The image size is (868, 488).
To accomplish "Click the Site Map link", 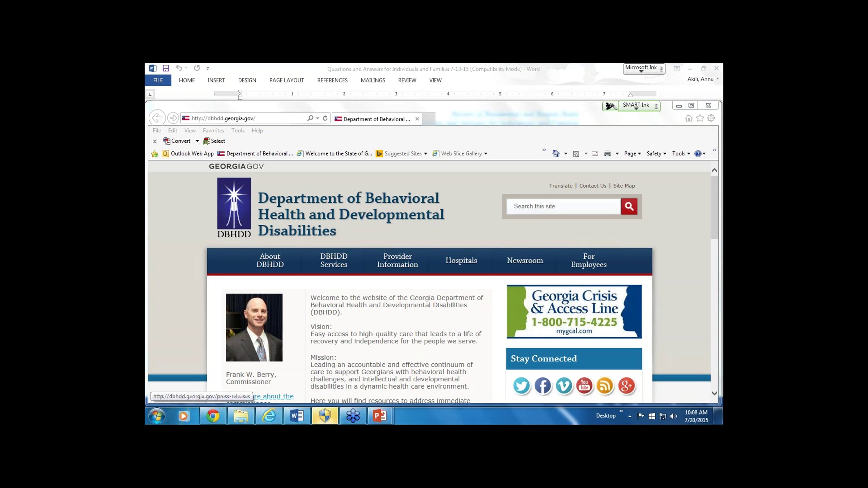I will 624,186.
